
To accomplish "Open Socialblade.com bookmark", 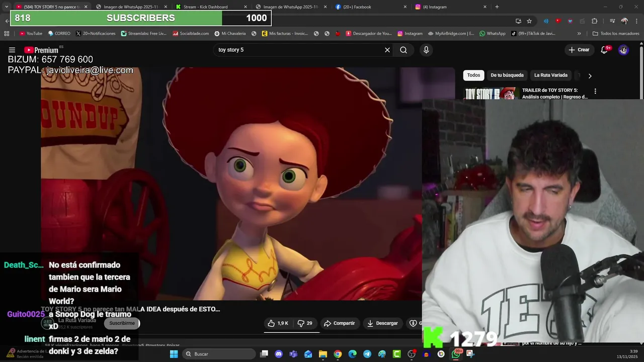I will [190, 34].
